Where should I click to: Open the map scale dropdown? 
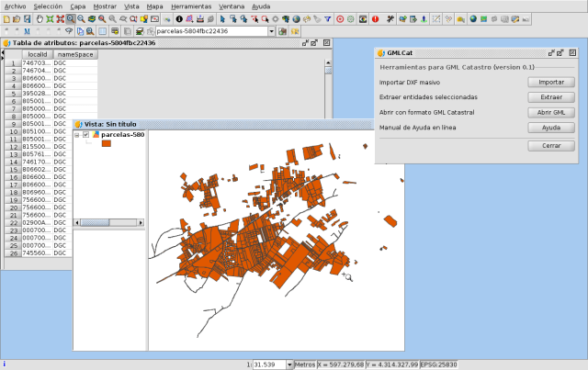tap(288, 364)
